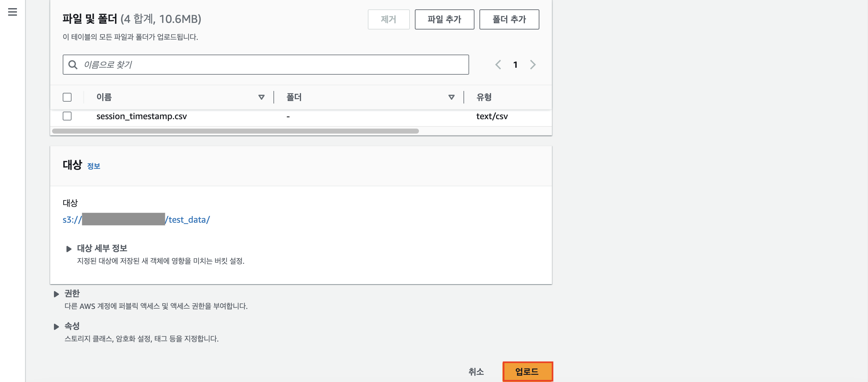Click the 파일 추가 button

point(444,19)
